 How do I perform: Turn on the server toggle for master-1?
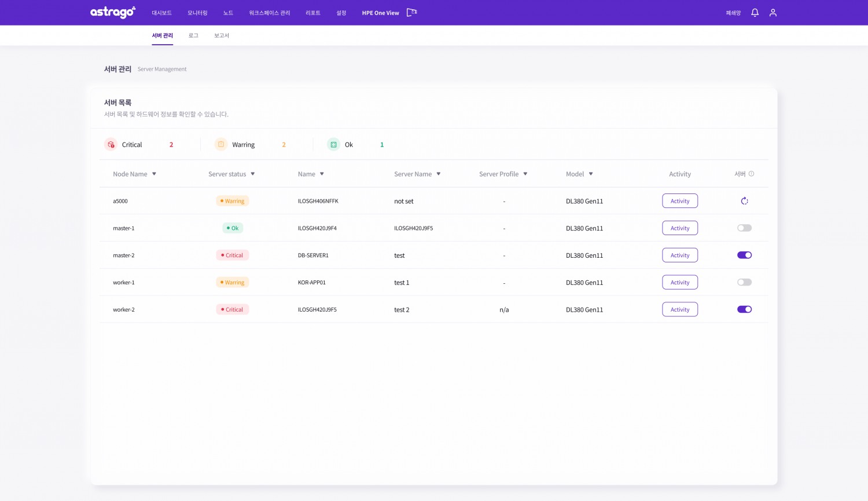click(744, 228)
